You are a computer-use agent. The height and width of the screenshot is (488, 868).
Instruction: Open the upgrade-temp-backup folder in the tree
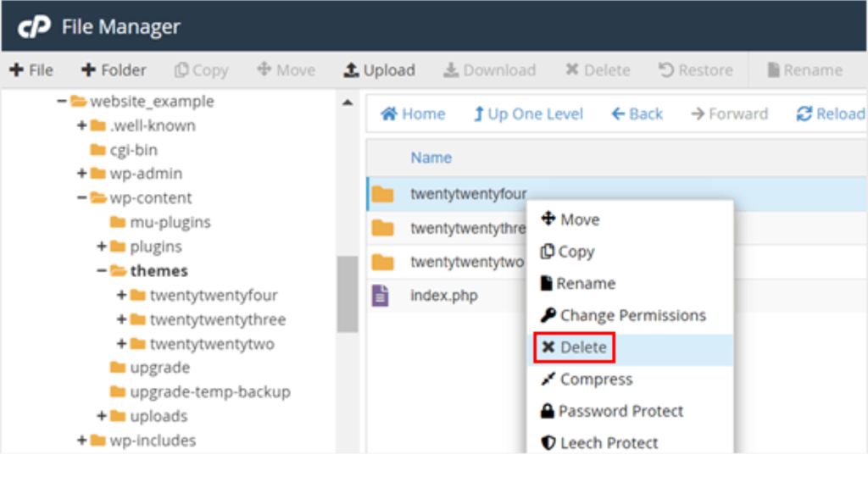210,392
